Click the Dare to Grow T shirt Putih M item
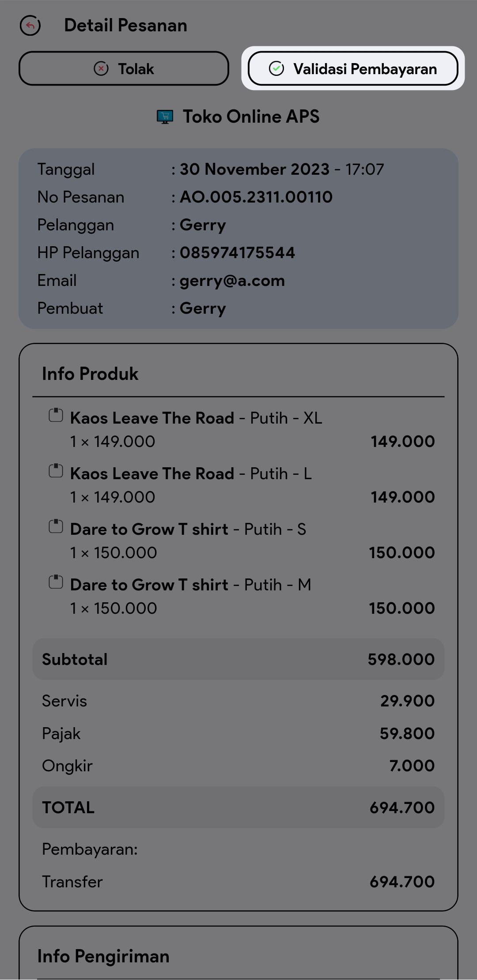477x980 pixels. pos(190,585)
